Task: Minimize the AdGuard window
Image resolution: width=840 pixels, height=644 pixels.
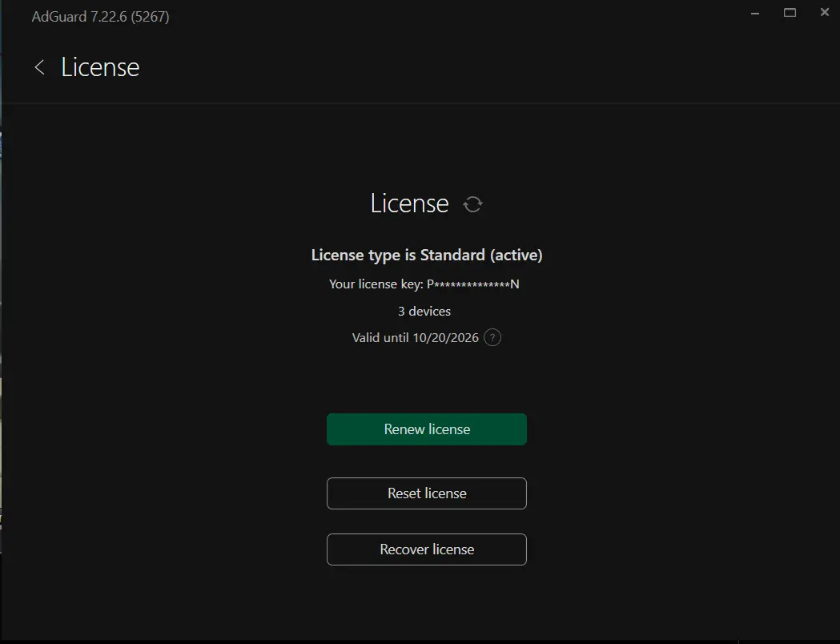Action: coord(755,13)
